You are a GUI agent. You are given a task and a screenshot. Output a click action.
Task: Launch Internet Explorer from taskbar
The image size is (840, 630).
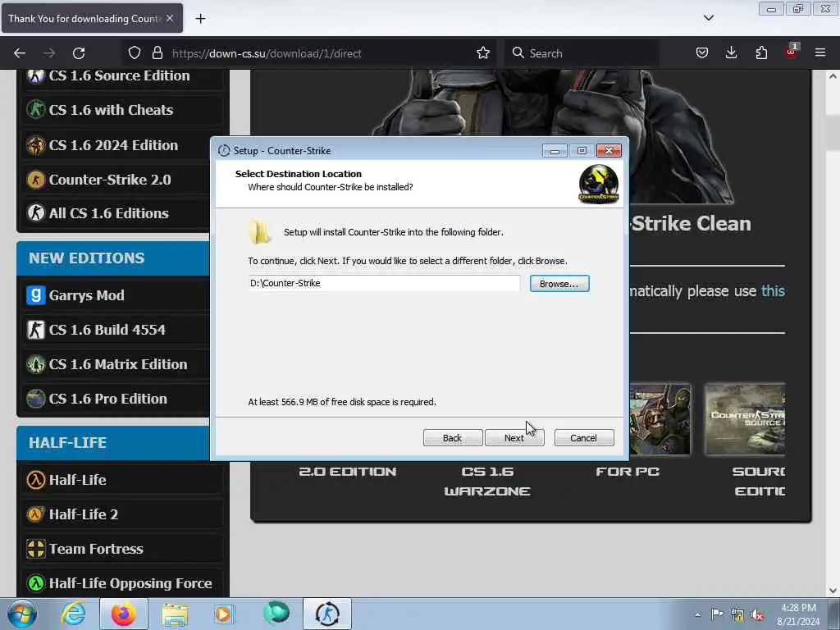point(73,614)
